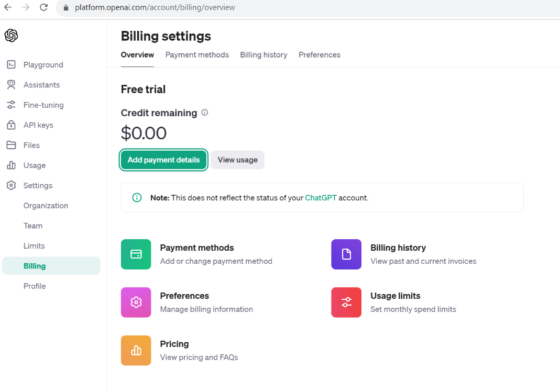Screen dimensions: 560x392
Task: Click 'Set monthly spend limits' text
Action: pyautogui.click(x=413, y=309)
